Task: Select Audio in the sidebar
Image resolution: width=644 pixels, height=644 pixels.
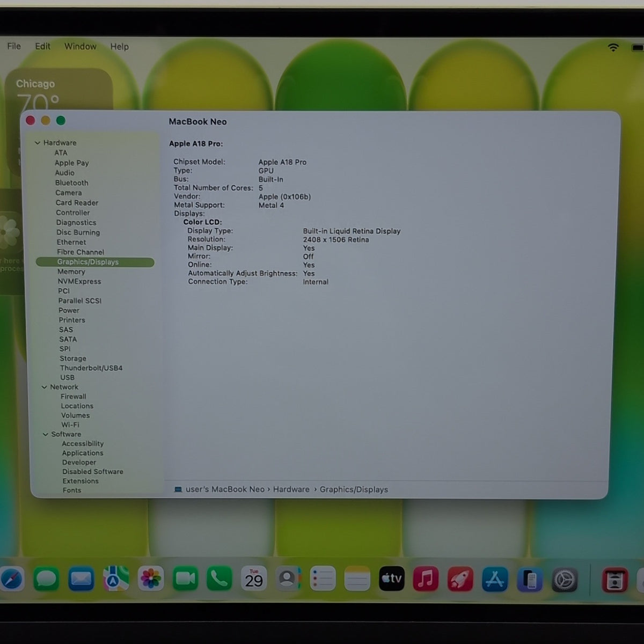Action: click(x=64, y=173)
